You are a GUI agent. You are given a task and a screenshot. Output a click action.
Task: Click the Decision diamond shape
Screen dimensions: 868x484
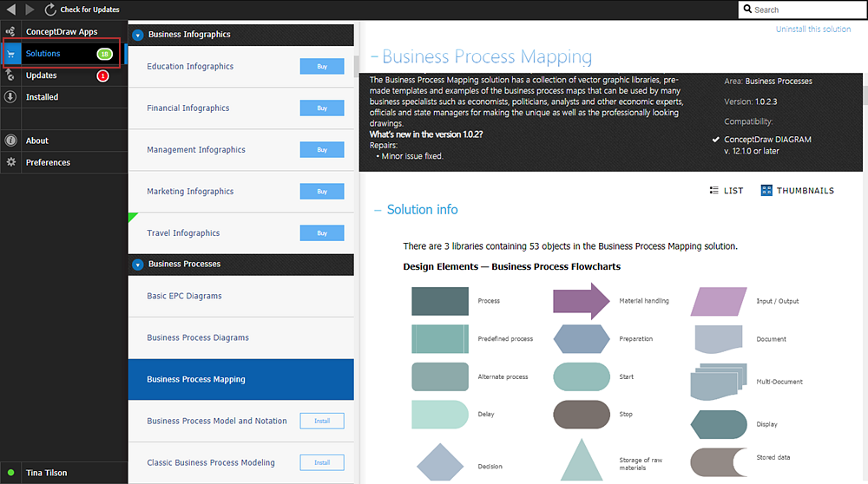(x=440, y=461)
